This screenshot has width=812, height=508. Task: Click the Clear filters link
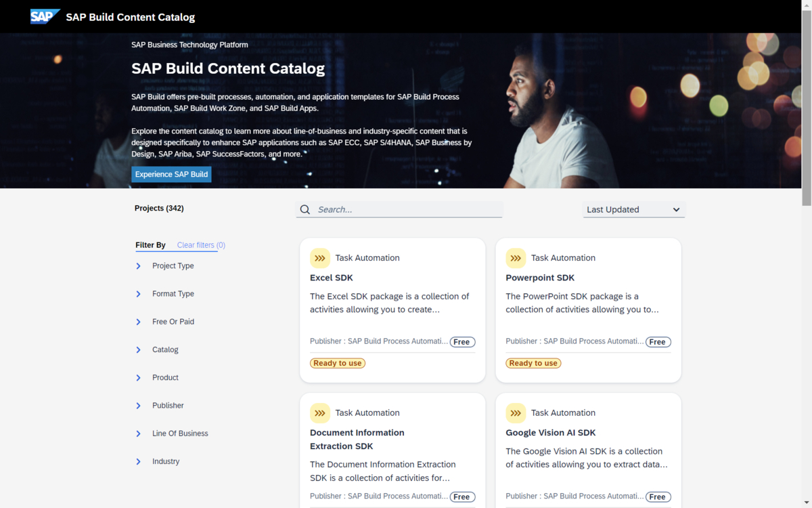click(201, 245)
